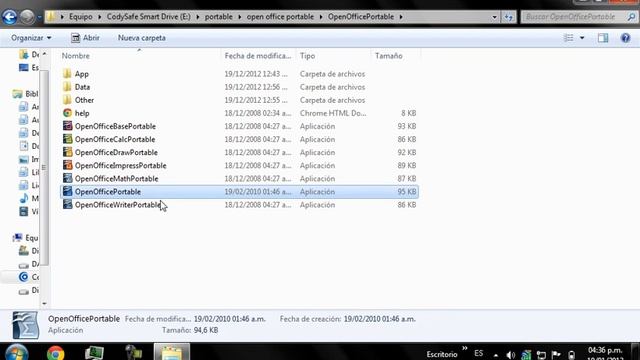Screen dimensions: 640x360
Task: Click the Action Center flag tray icon
Action: [556, 355]
